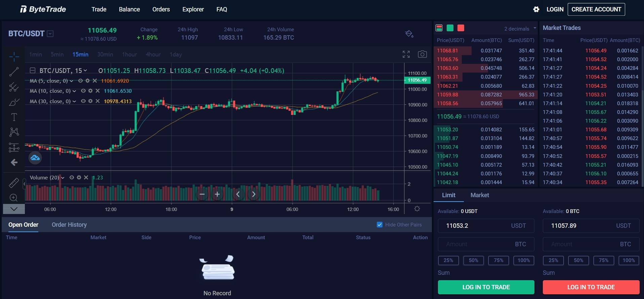Remove MA 30 indicator with X

[97, 101]
